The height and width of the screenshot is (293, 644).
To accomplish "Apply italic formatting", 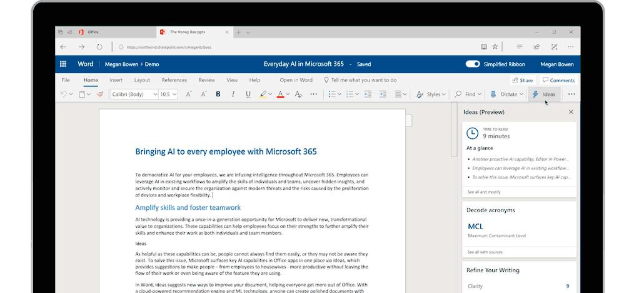I will click(233, 95).
